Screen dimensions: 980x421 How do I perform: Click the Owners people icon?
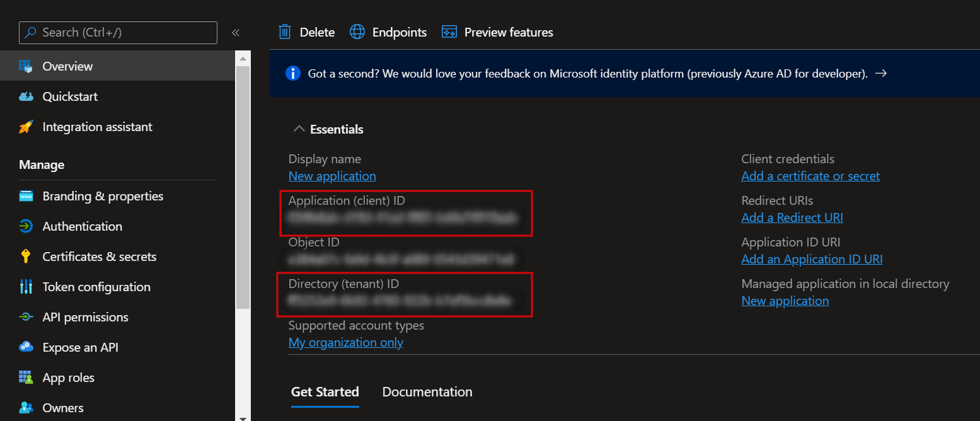(26, 408)
